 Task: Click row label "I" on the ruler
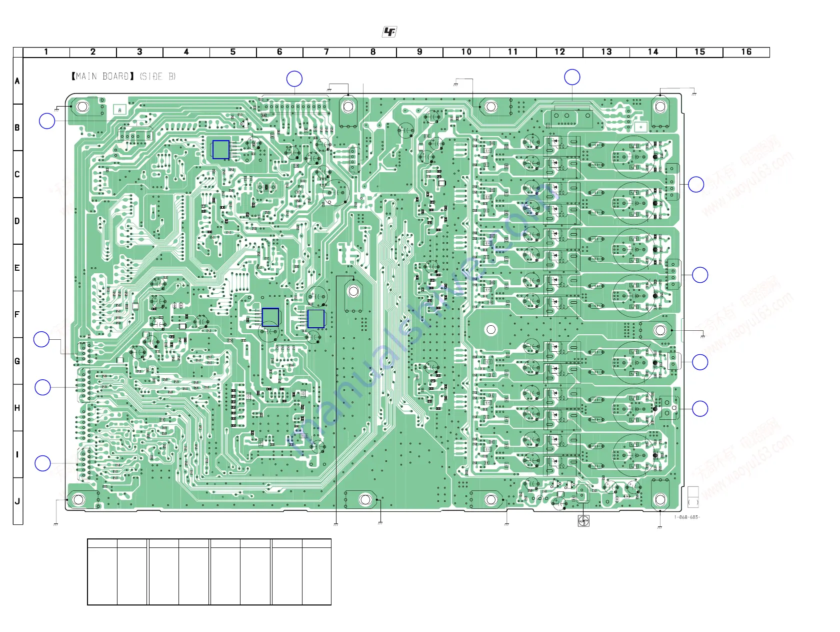tap(17, 454)
